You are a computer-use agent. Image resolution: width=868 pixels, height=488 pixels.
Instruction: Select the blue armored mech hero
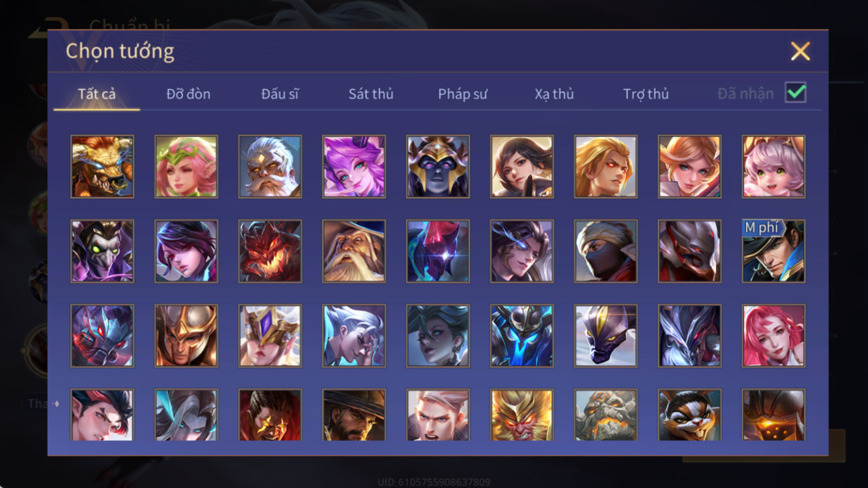tap(522, 336)
